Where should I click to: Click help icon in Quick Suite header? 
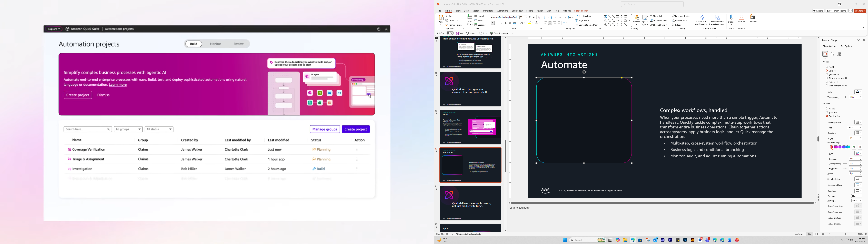379,29
